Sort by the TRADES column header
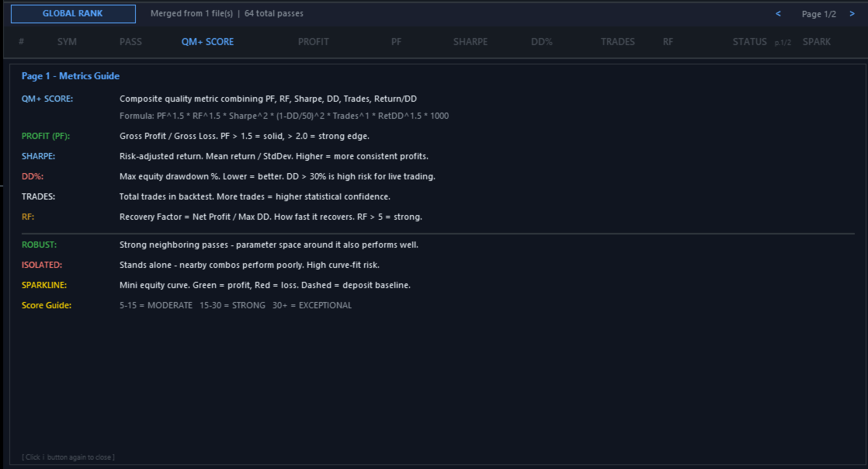Image resolution: width=868 pixels, height=469 pixels. coord(617,42)
